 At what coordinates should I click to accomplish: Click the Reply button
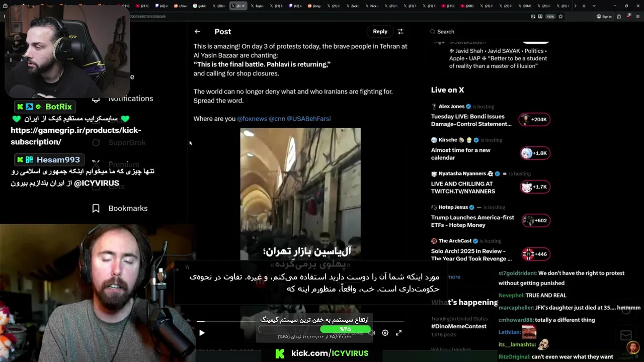pos(380,31)
